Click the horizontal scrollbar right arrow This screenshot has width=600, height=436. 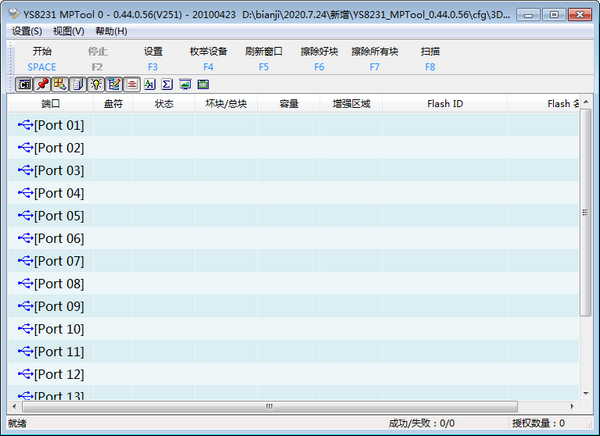(572, 407)
